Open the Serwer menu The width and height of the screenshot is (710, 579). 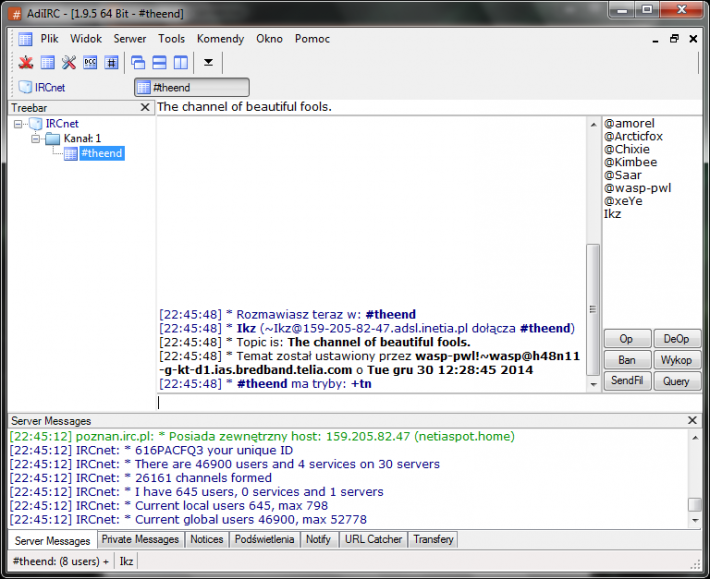[130, 39]
